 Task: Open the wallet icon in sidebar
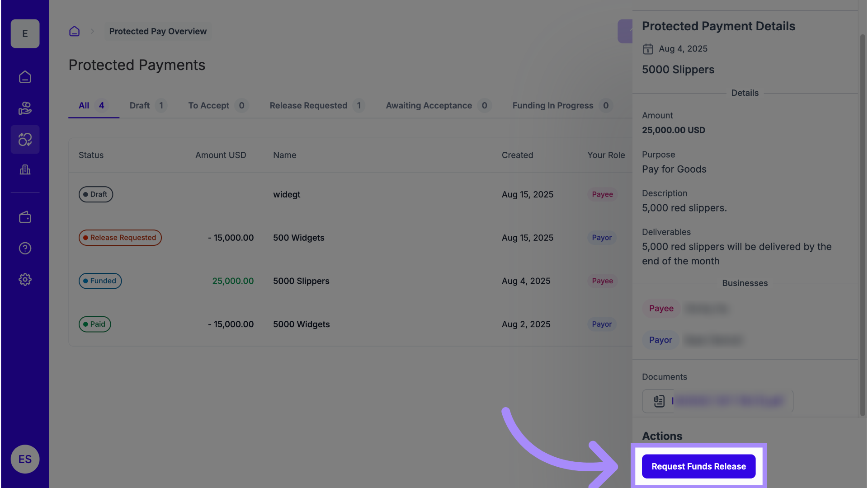click(x=25, y=217)
